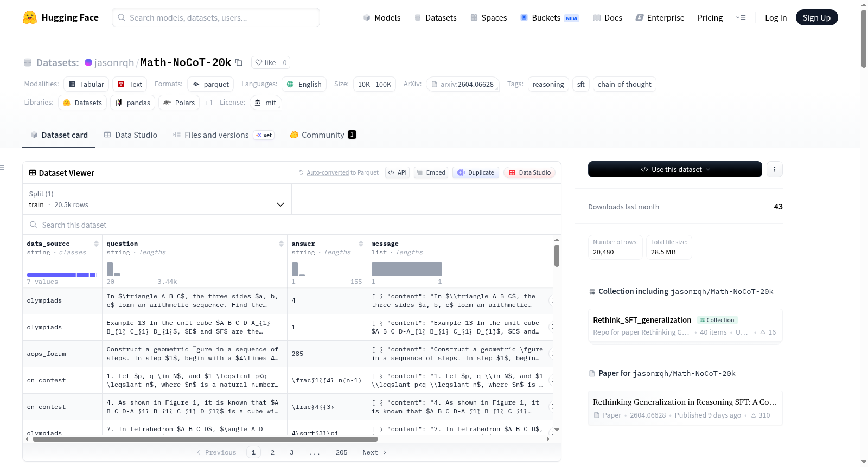The height and width of the screenshot is (467, 868).
Task: Open the expanded navigation menu icon
Action: [x=741, y=17]
